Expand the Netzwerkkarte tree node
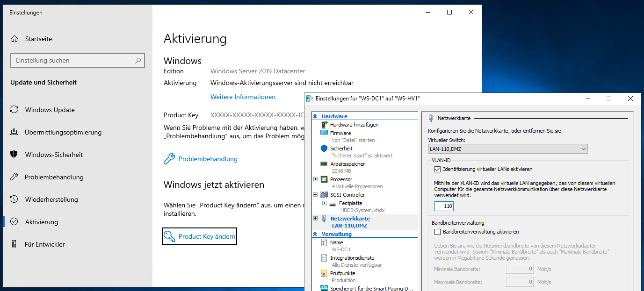 316,219
